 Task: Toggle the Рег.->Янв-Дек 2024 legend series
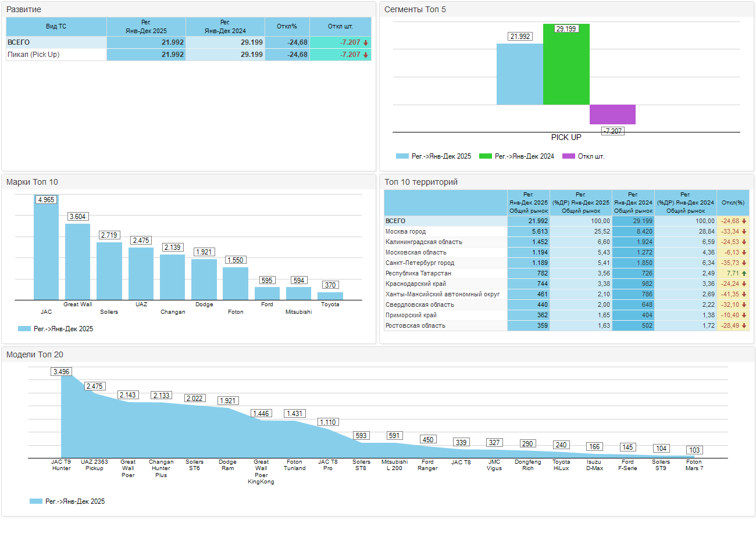(x=516, y=156)
